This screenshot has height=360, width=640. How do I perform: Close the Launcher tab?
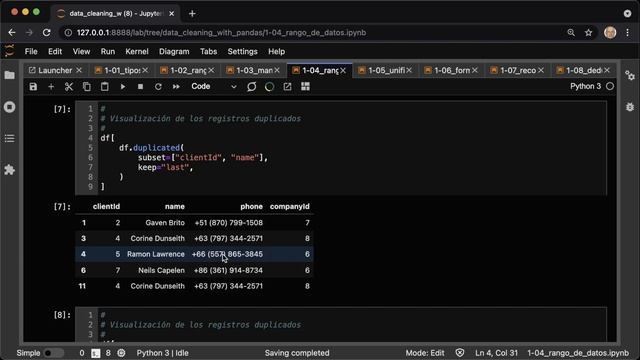[x=79, y=71]
